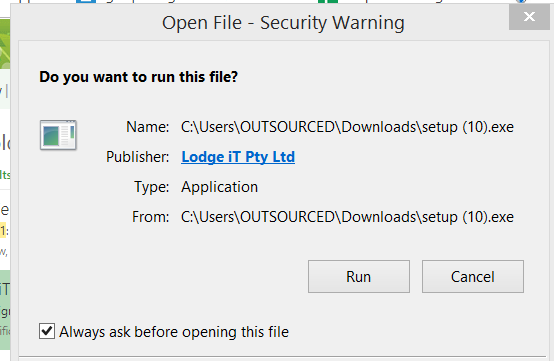Click the Type: field label
554x361 pixels.
[152, 187]
